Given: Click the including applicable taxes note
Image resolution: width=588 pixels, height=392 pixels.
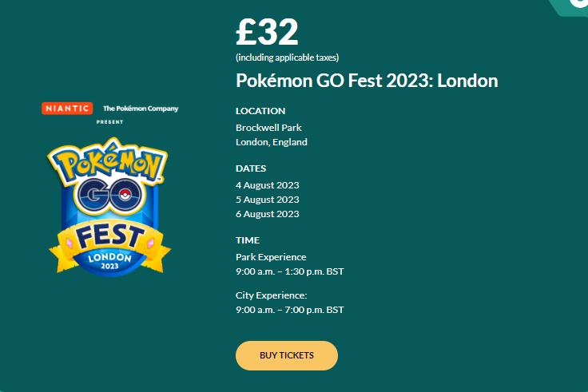Looking at the screenshot, I should tap(287, 57).
